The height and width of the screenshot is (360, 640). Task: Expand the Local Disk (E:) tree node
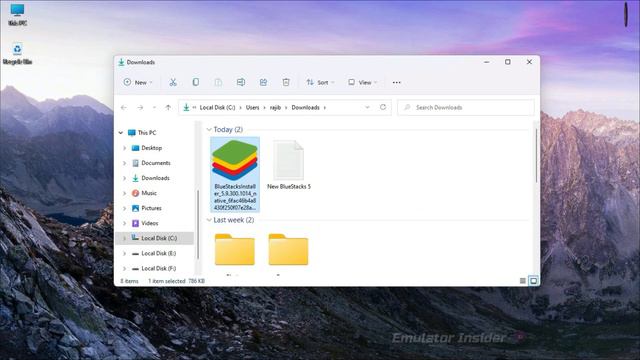tap(124, 253)
